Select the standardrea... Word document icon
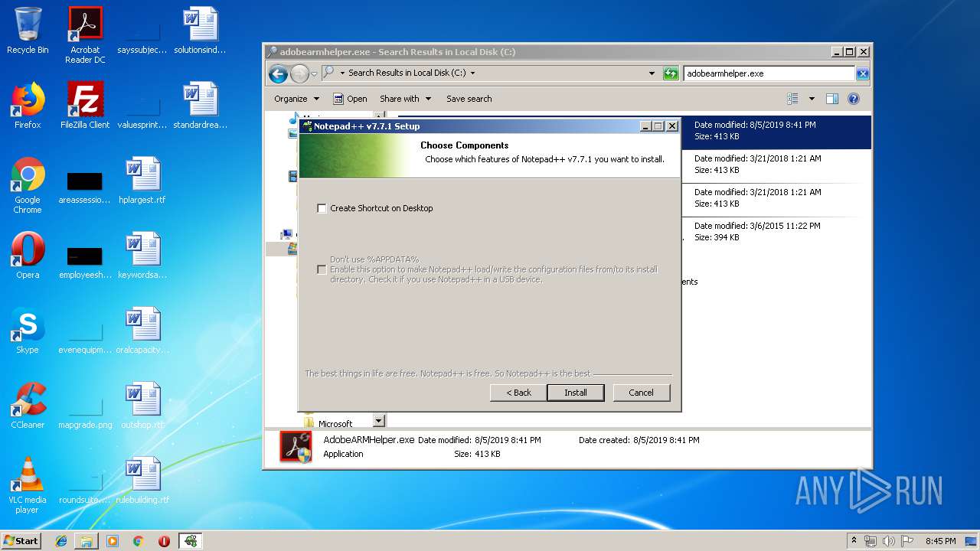Viewport: 980px width, 551px height. click(x=200, y=106)
